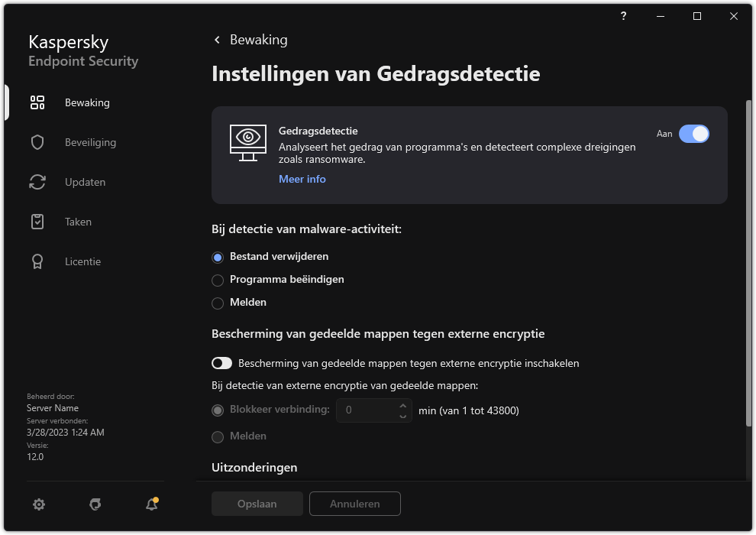
Task: Turn off the Gedragsdetectie toggle
Action: click(x=693, y=134)
